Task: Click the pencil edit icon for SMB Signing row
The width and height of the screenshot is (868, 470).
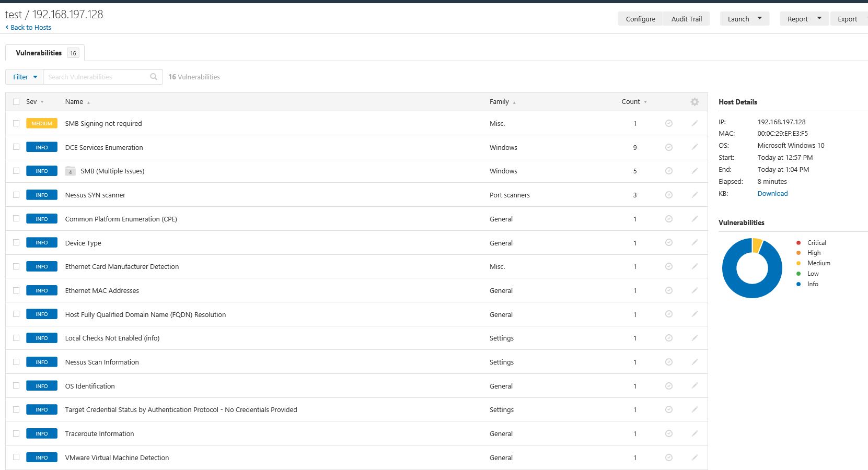Action: [695, 123]
